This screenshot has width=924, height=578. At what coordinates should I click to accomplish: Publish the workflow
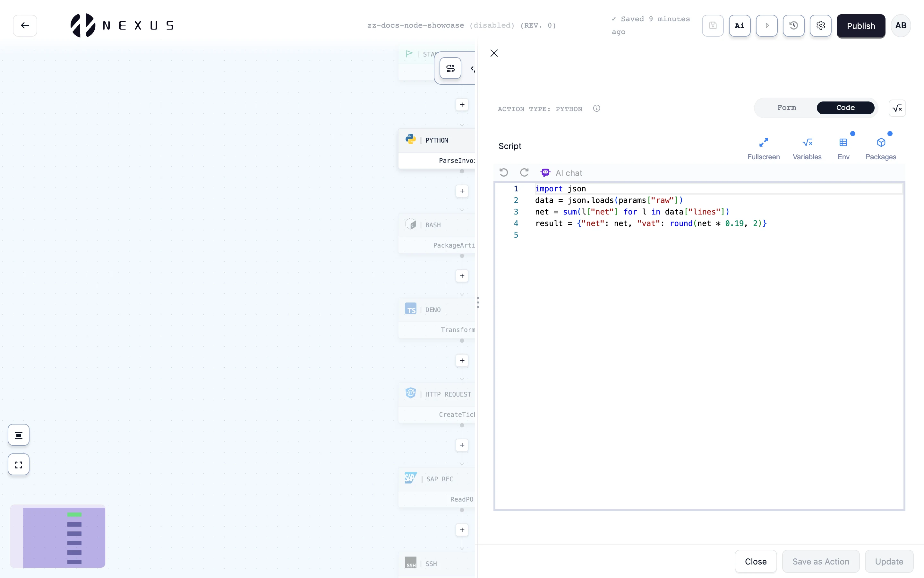tap(860, 26)
